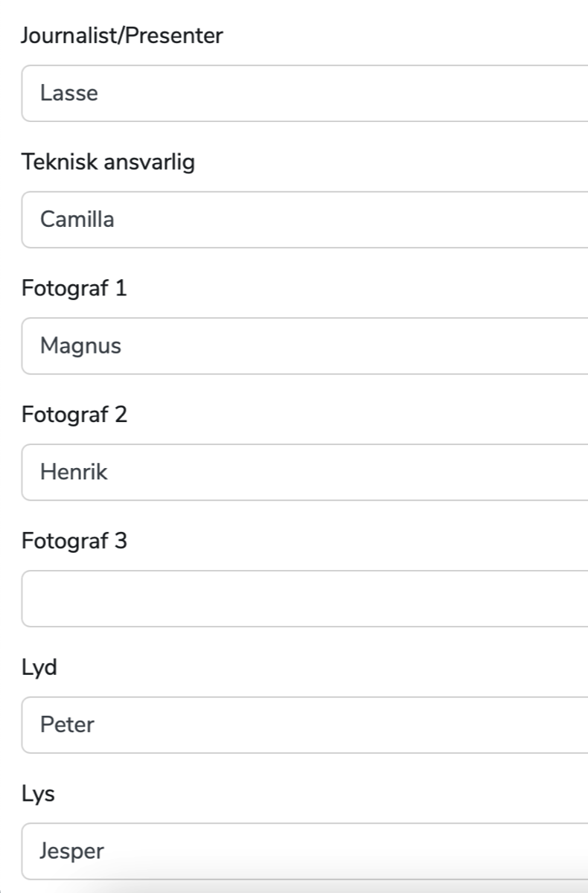Image resolution: width=588 pixels, height=893 pixels.
Task: Click the text Jesper
Action: 71,851
